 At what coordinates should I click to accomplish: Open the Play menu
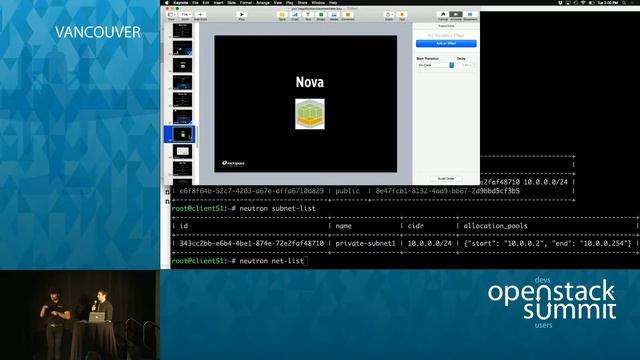(289, 2)
